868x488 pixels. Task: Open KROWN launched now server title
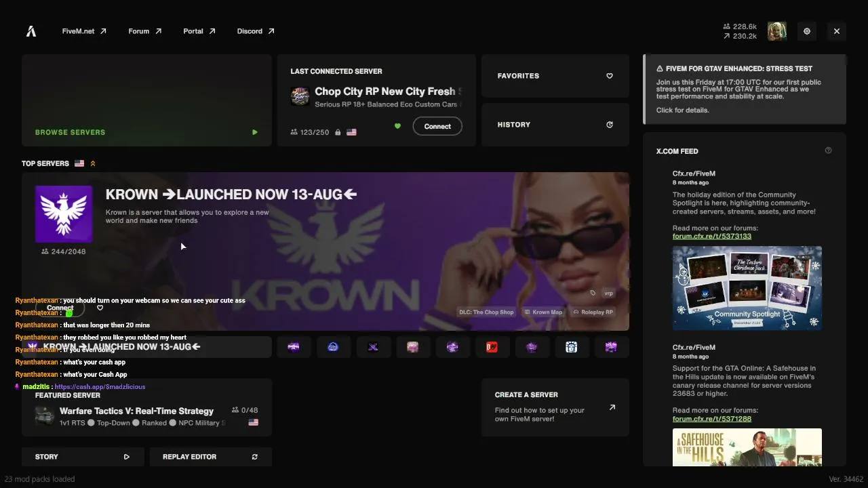pos(231,195)
